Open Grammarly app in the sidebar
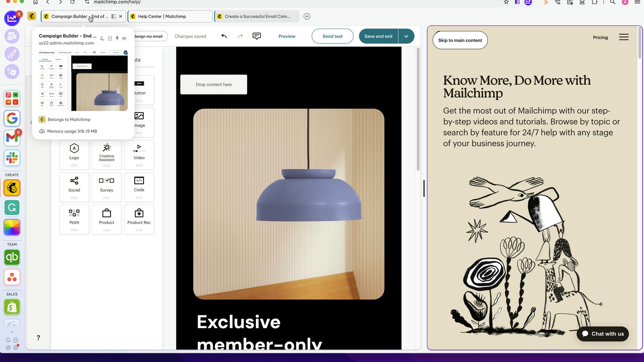Screen dimensions: 644x362 [12, 208]
